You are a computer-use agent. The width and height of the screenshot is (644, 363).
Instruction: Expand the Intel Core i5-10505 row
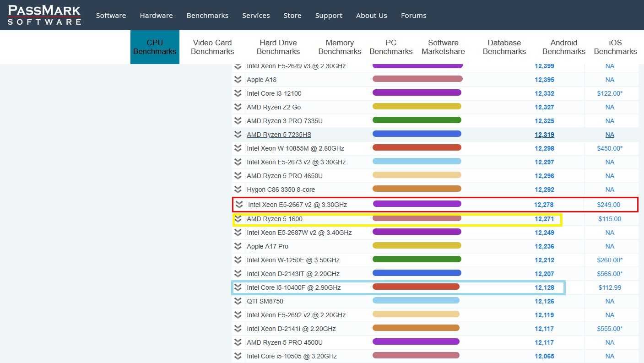(x=238, y=356)
